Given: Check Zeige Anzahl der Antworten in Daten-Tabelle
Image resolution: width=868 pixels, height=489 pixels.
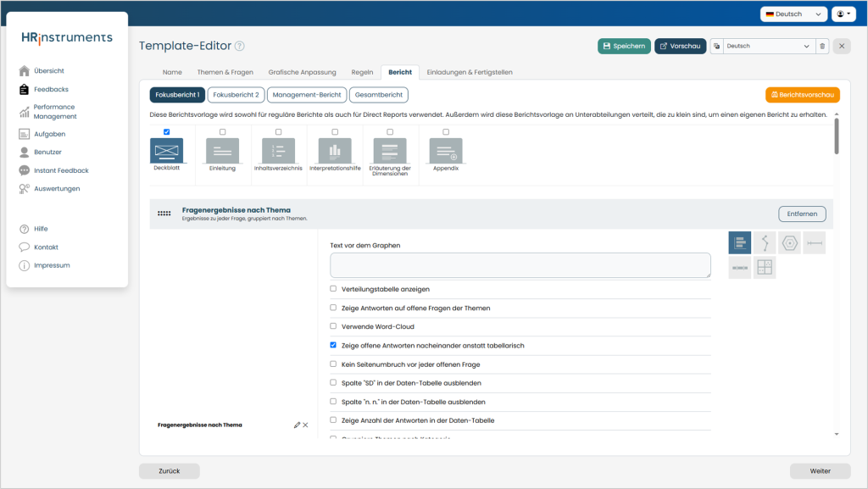Looking at the screenshot, I should click(x=333, y=420).
